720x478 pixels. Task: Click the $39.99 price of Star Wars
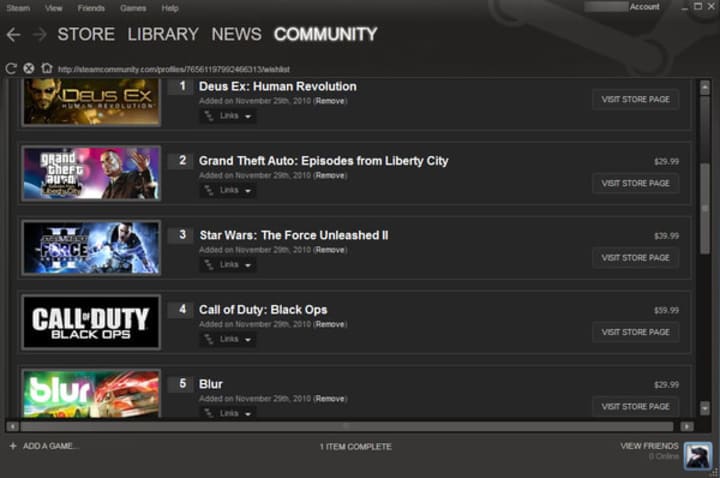coord(666,236)
